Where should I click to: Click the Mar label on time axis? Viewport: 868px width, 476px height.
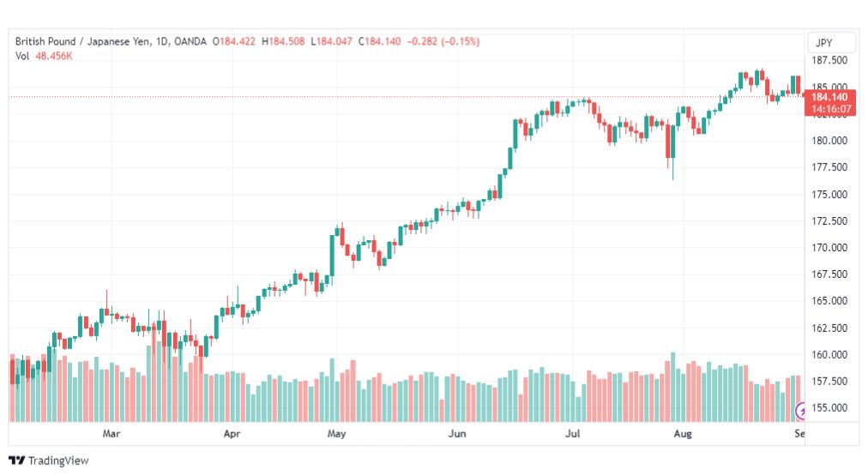point(111,433)
